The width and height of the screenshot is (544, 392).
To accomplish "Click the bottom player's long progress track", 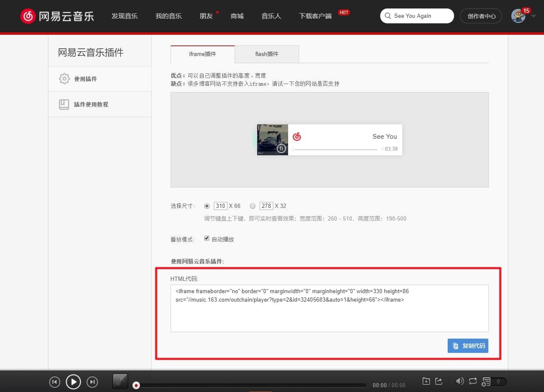I will 250,385.
